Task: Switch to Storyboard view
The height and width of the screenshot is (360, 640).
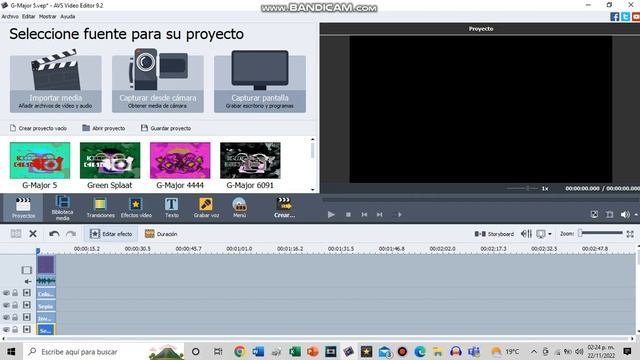Action: (x=494, y=234)
